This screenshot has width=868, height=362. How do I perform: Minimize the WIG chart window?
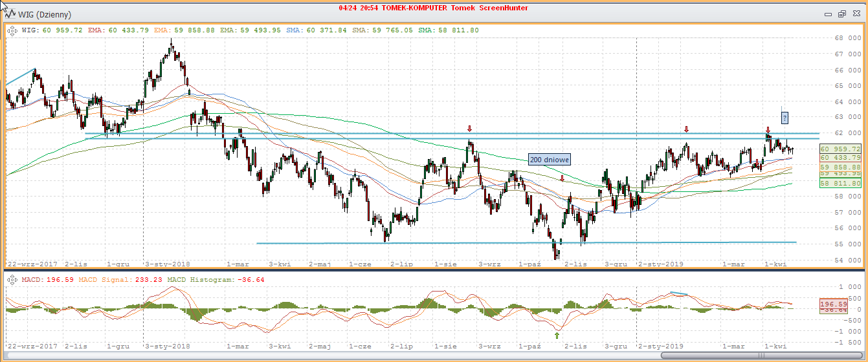(829, 14)
